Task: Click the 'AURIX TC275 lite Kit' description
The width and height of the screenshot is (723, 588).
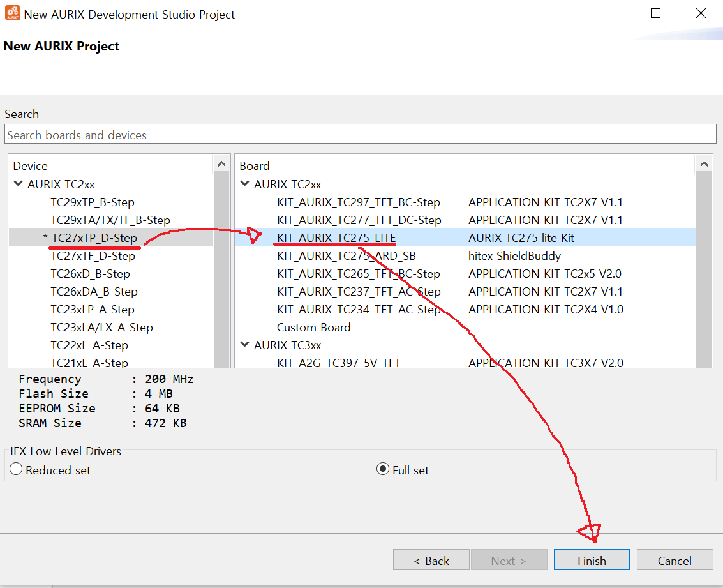Action: click(521, 238)
